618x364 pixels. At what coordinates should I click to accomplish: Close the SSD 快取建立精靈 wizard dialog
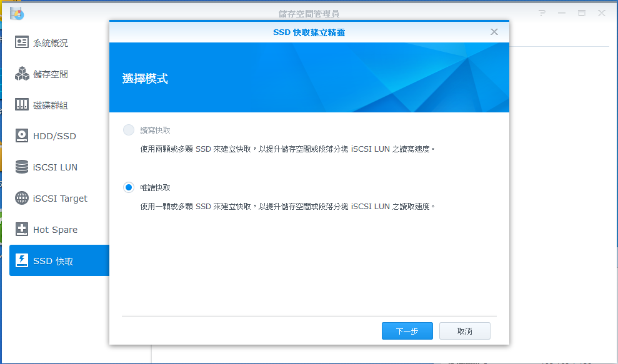(494, 32)
